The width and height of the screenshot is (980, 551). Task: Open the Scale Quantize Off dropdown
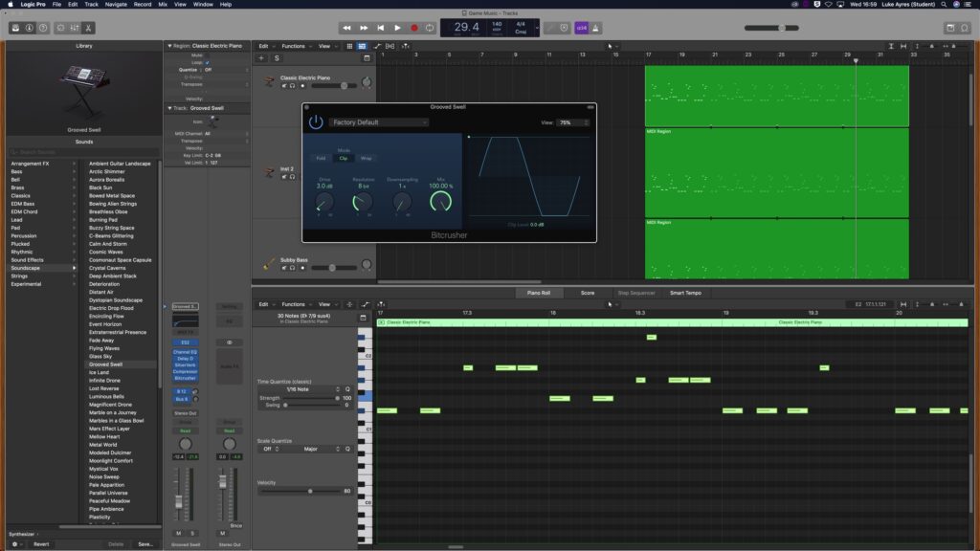click(x=271, y=450)
